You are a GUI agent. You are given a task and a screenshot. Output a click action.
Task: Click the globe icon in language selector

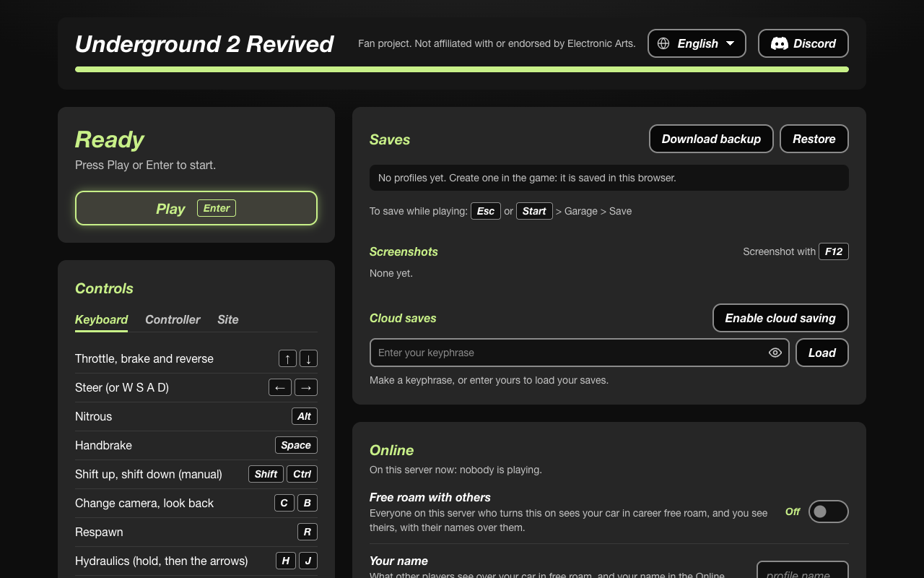tap(663, 43)
